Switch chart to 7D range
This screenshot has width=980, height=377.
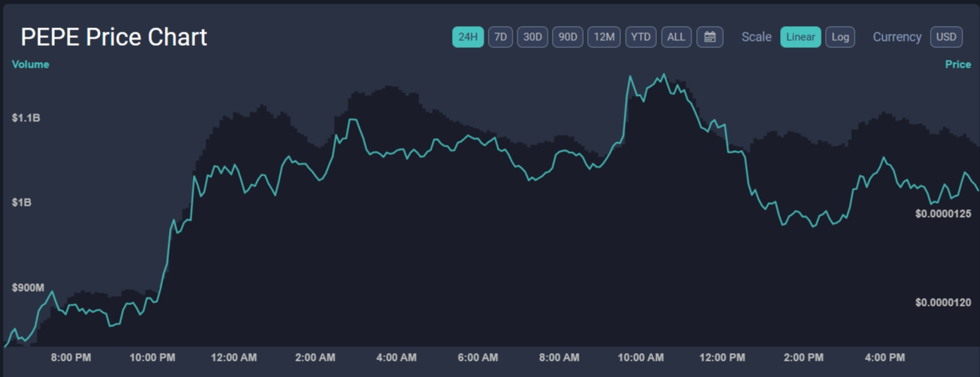click(x=500, y=37)
